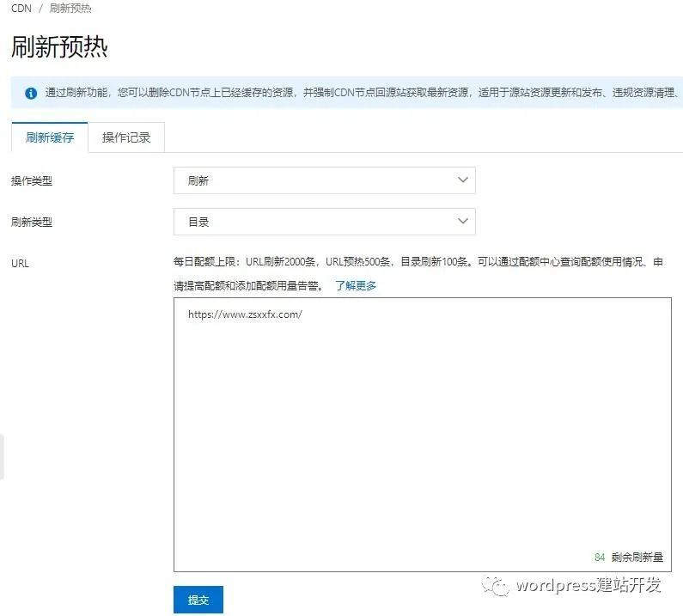Screen dimensions: 683x616
Task: Open the 操作类型 dropdown showing 刷新
Action: pyautogui.click(x=325, y=180)
